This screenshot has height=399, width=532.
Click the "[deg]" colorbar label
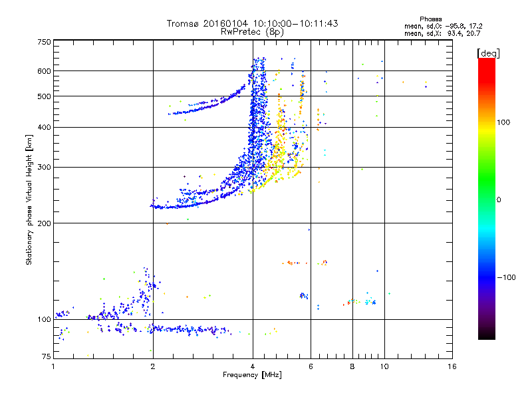pyautogui.click(x=488, y=53)
